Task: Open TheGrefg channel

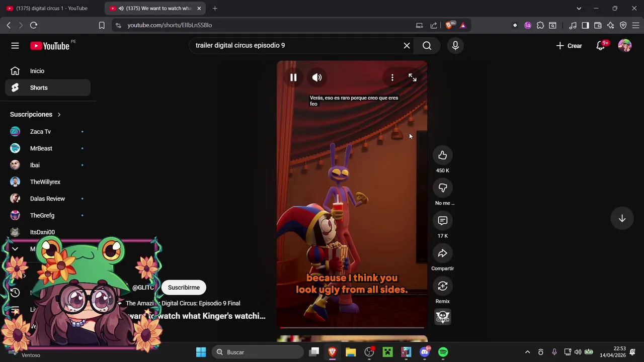Action: 48,215
